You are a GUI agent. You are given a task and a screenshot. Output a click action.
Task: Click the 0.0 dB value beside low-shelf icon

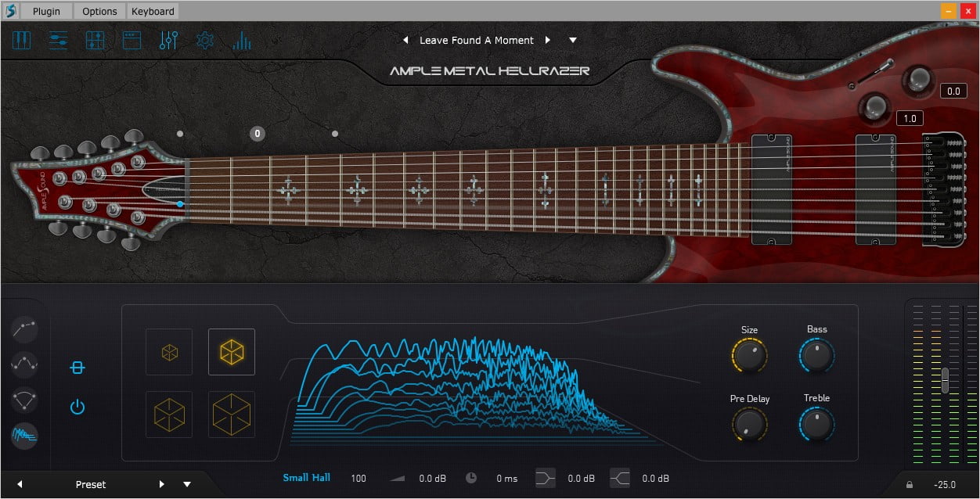tap(582, 478)
